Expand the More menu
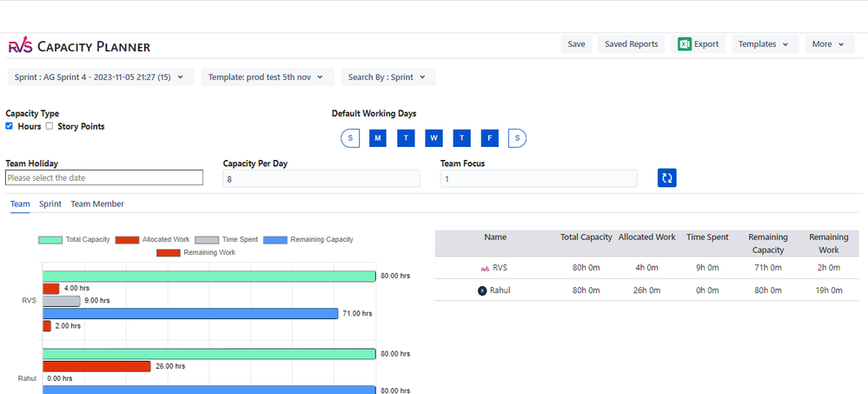This screenshot has width=868, height=394. 831,43
